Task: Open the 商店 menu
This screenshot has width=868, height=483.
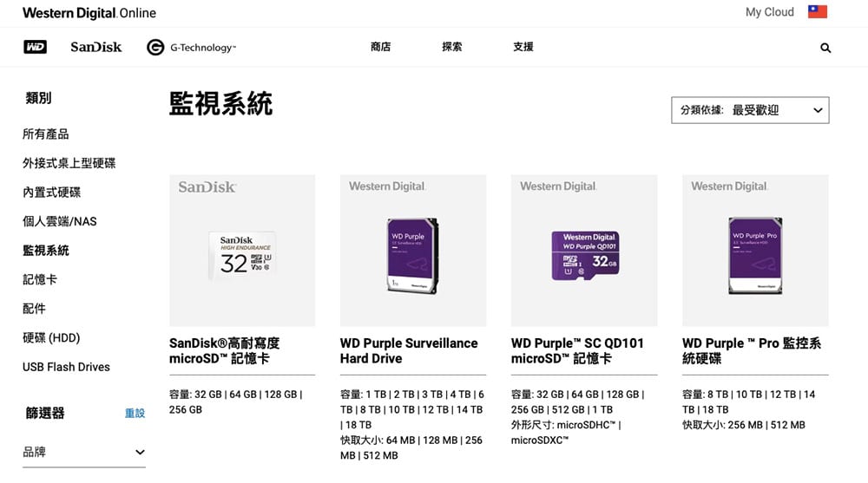Action: pyautogui.click(x=381, y=47)
